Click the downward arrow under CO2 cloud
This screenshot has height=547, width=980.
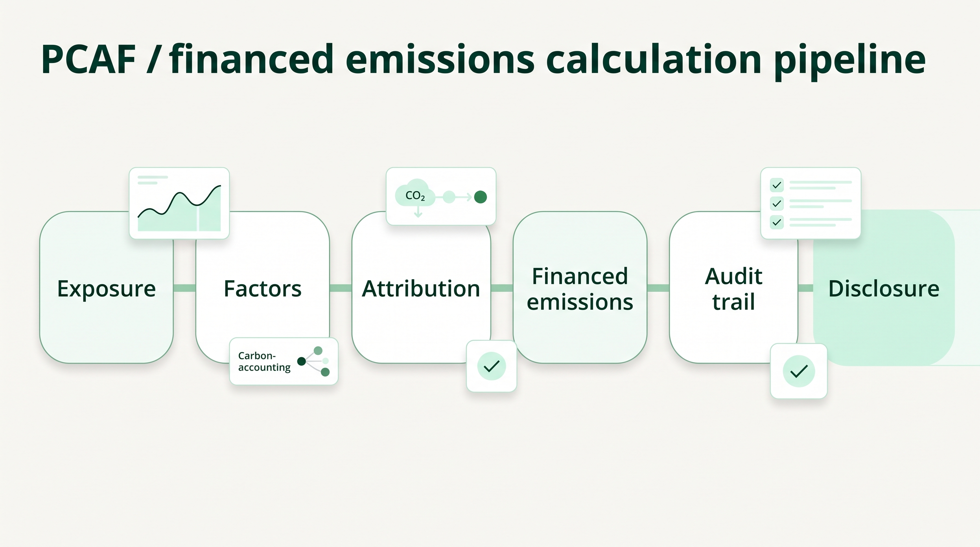[418, 212]
